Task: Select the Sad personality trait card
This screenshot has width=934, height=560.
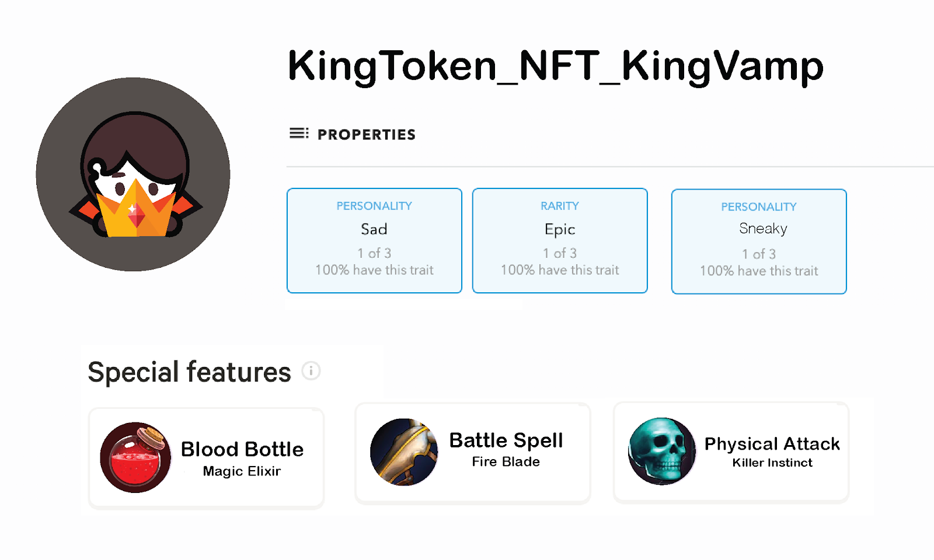Action: [x=374, y=240]
